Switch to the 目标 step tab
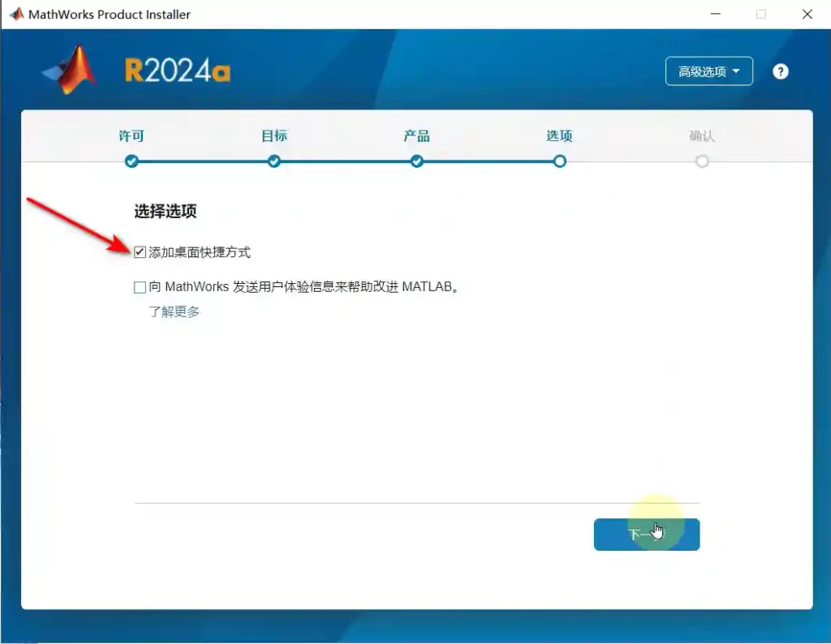The width and height of the screenshot is (831, 644). 274,136
